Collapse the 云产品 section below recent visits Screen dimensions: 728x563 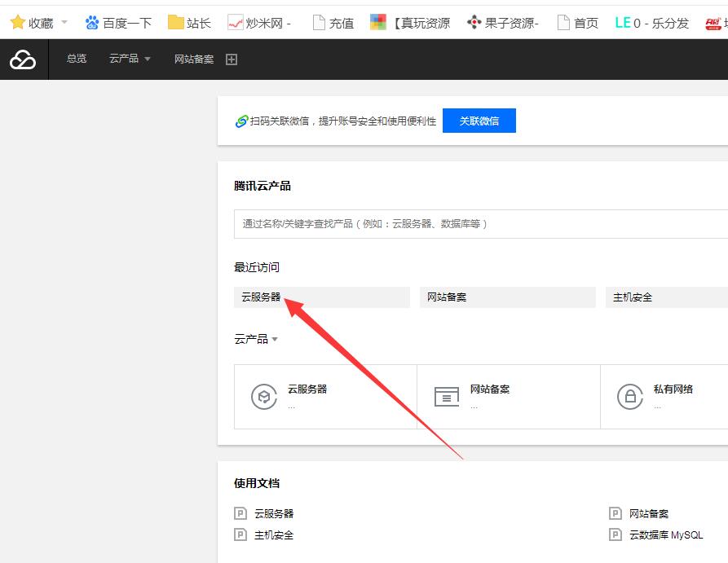pos(256,339)
